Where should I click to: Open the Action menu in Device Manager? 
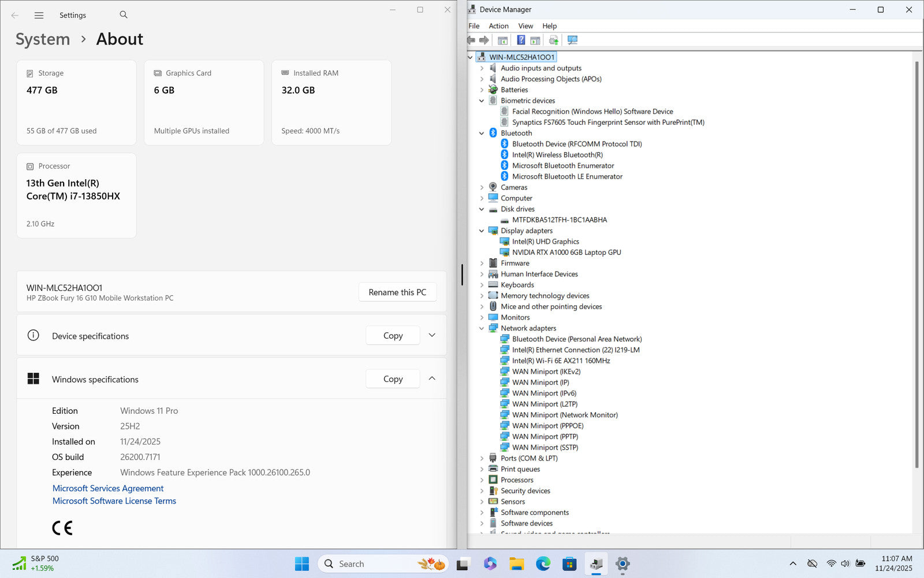[x=498, y=26]
